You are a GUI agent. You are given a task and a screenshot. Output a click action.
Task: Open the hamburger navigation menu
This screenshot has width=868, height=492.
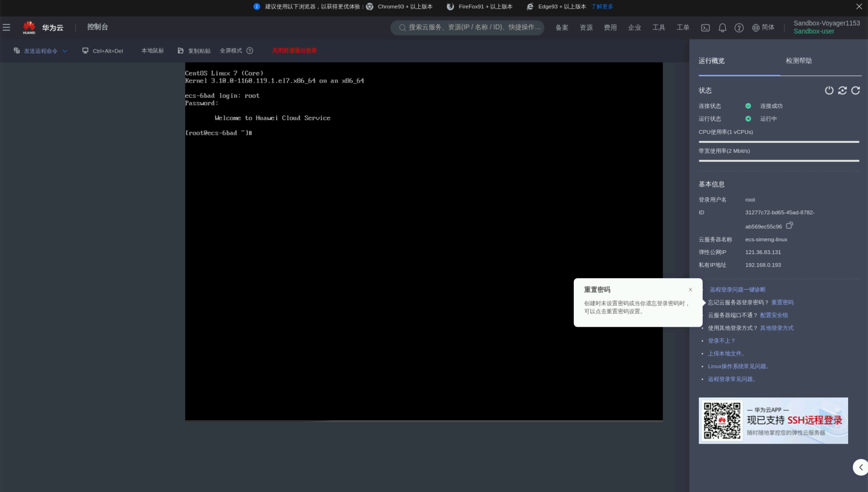[x=7, y=28]
